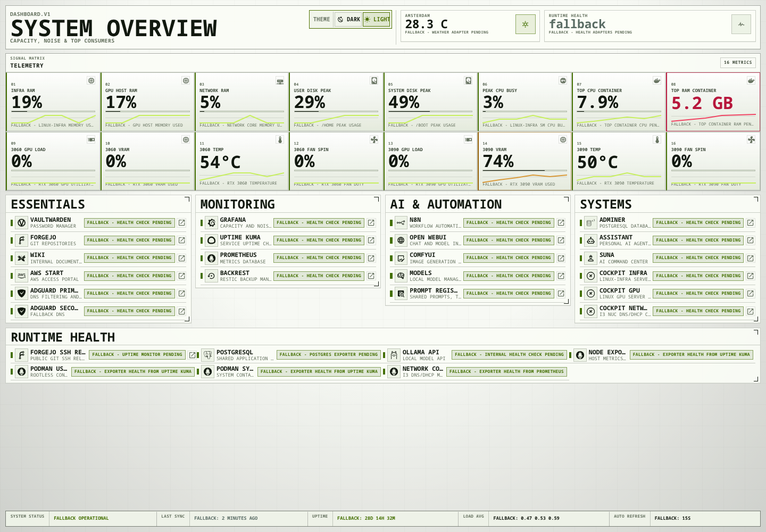Screen dimensions: 766x532
Task: Click the fan icon on 3090 Fan Spin
Action: (x=751, y=140)
